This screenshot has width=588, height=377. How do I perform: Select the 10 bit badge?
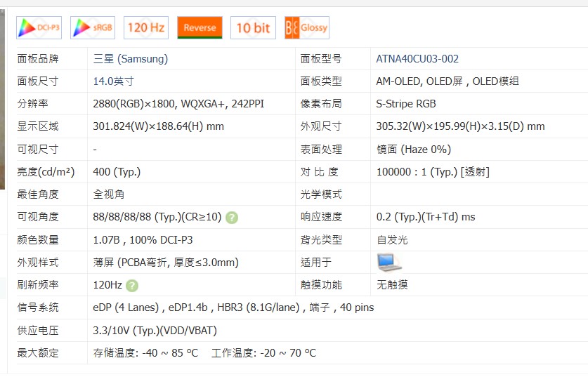pos(253,28)
